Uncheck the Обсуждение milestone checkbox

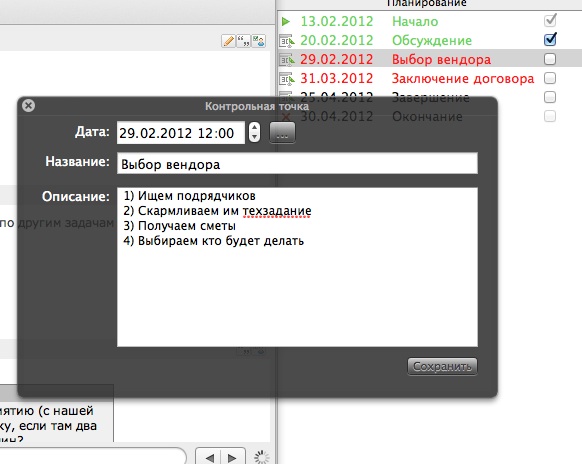coord(550,39)
